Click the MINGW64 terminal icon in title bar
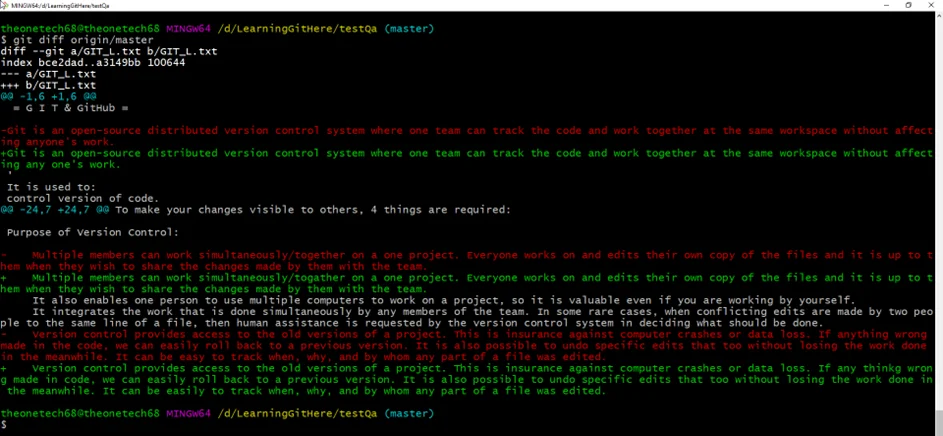943x436 pixels. (x=4, y=5)
